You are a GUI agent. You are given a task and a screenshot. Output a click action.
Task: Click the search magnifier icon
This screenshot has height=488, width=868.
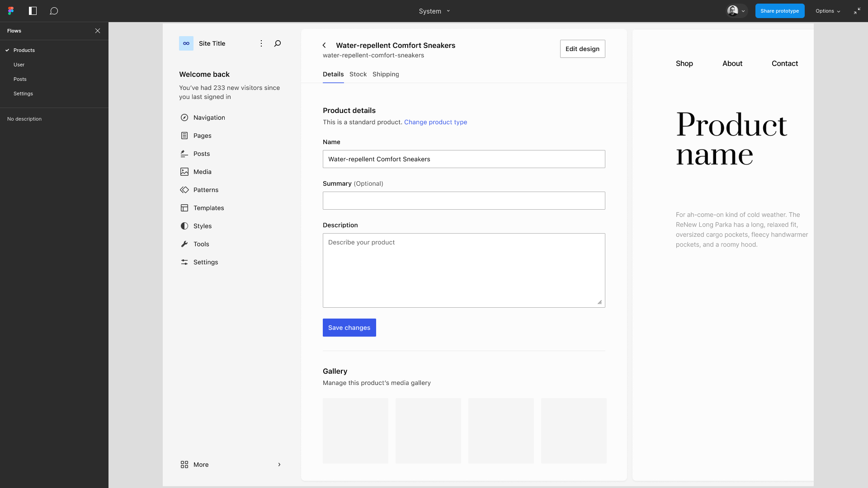pyautogui.click(x=278, y=43)
